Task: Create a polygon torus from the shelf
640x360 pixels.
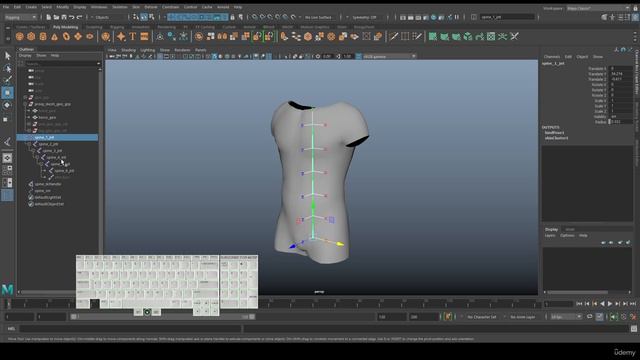Action: pyautogui.click(x=66, y=37)
